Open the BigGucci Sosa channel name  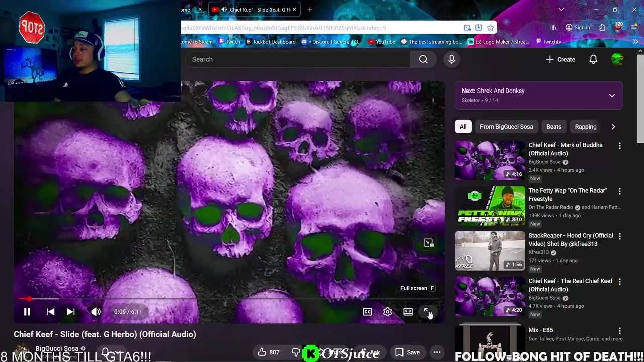[x=57, y=348]
